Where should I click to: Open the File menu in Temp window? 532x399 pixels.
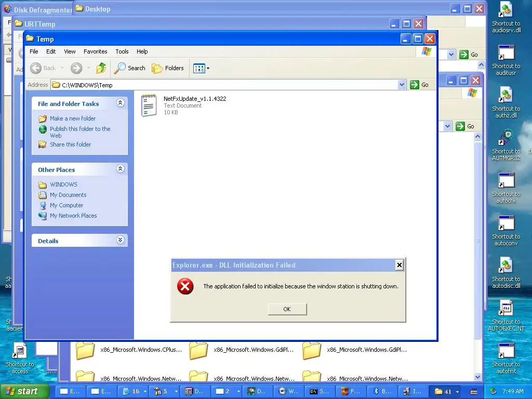click(x=34, y=51)
